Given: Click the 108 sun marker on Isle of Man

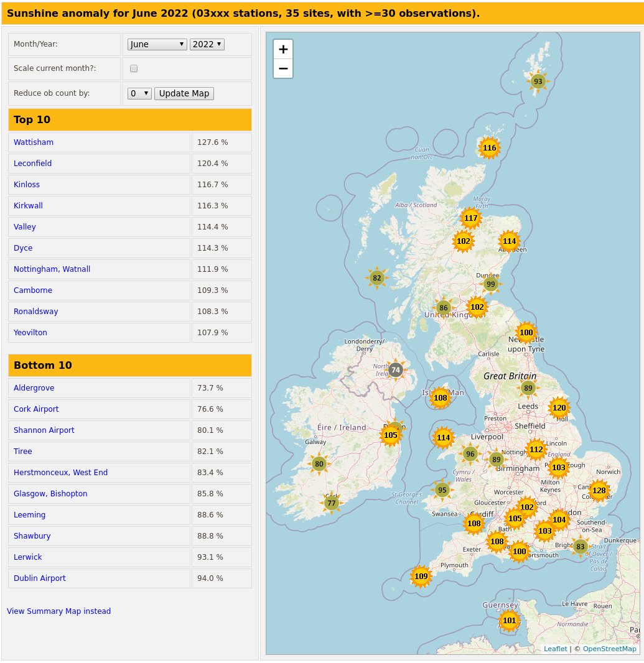Looking at the screenshot, I should (x=440, y=397).
